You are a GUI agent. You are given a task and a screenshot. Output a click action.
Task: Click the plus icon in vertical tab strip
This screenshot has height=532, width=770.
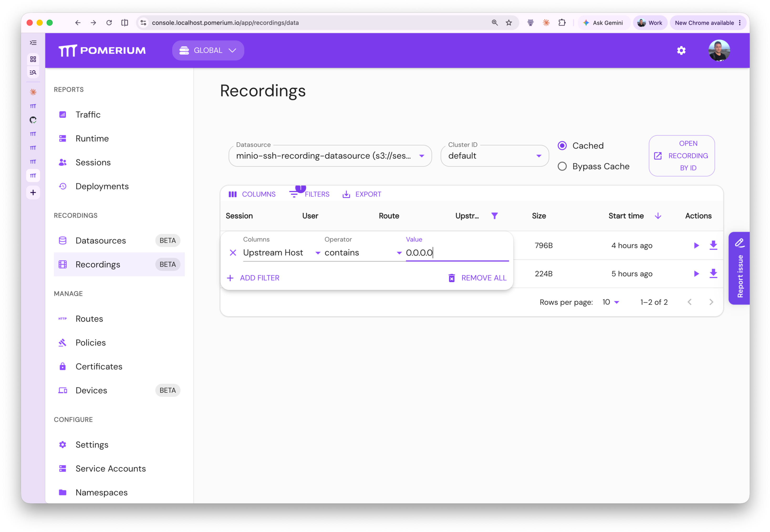pos(33,192)
